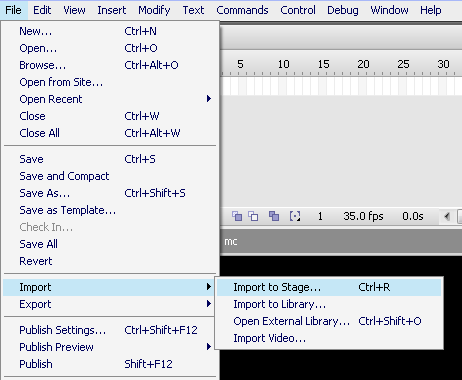Choose Close All menu entry
The image size is (462, 380).
pyautogui.click(x=110, y=133)
